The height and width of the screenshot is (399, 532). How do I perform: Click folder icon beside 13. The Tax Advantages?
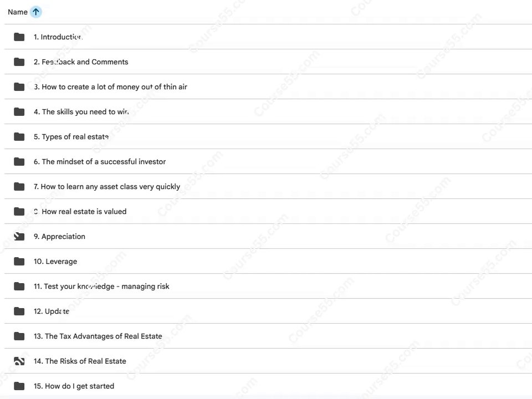coord(19,336)
